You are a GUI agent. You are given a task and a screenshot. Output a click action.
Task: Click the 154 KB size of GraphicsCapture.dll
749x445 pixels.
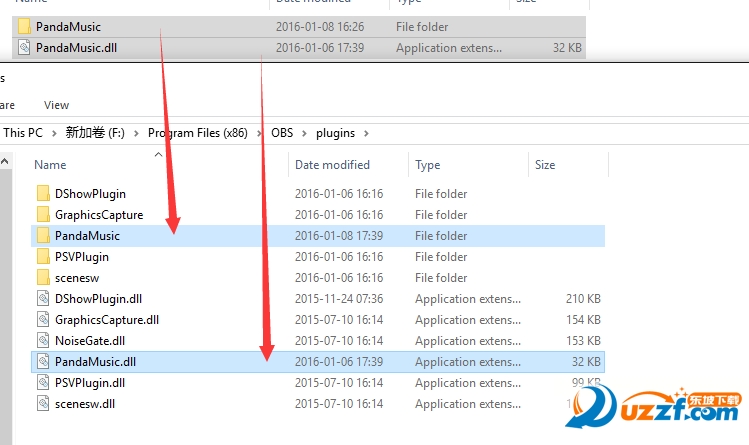[x=583, y=320]
